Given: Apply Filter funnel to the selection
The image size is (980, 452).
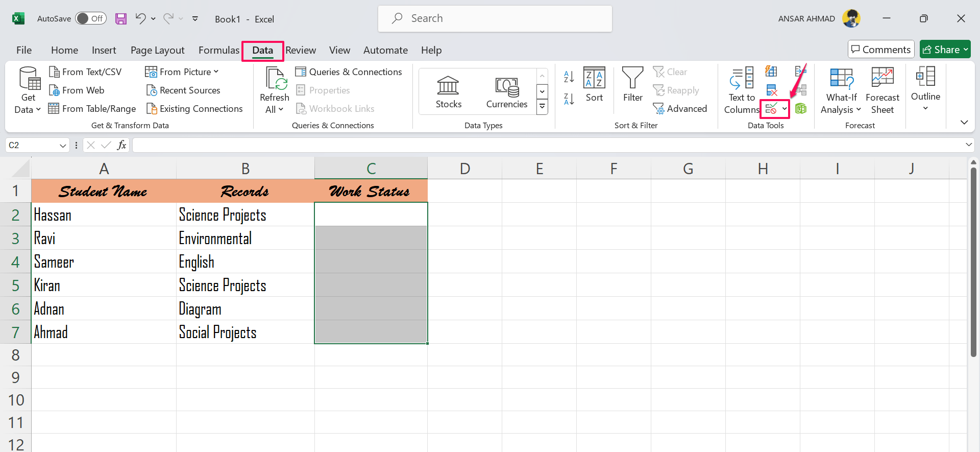Looking at the screenshot, I should click(633, 85).
